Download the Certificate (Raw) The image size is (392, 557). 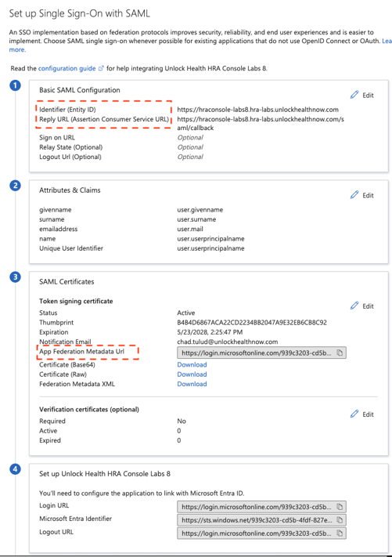point(192,374)
